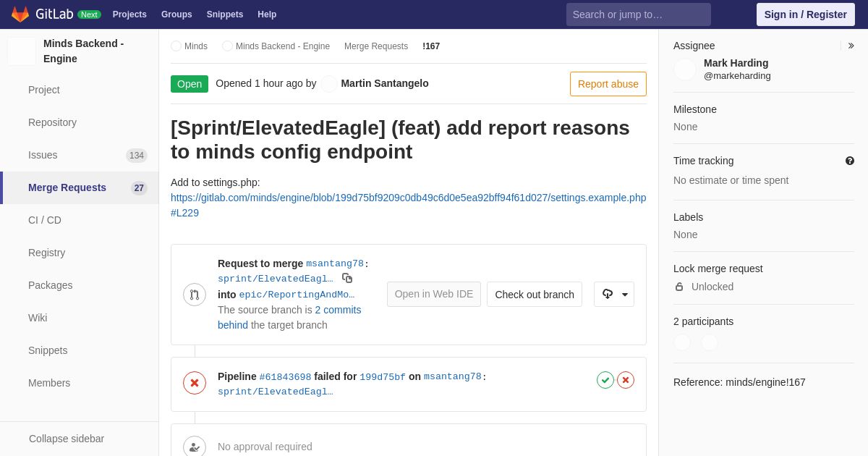Click Mark Harding assignee avatar
Screen dimensions: 868x456
[x=685, y=69]
